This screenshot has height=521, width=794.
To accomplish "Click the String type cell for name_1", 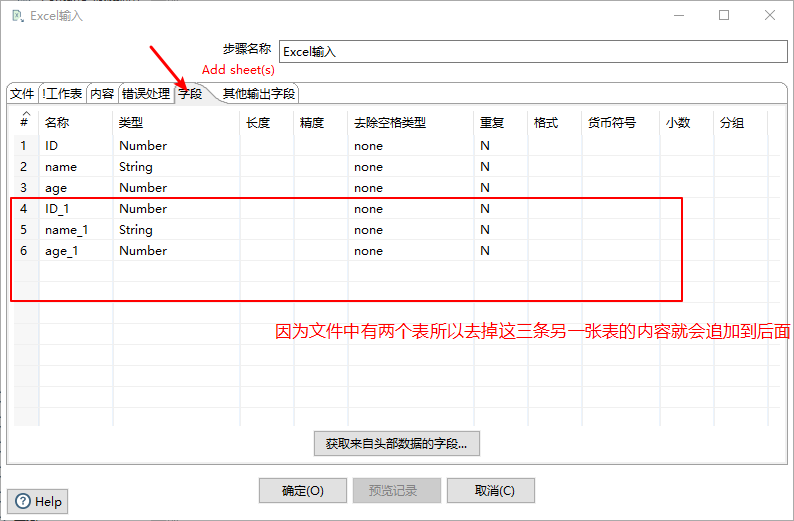I will (x=176, y=230).
